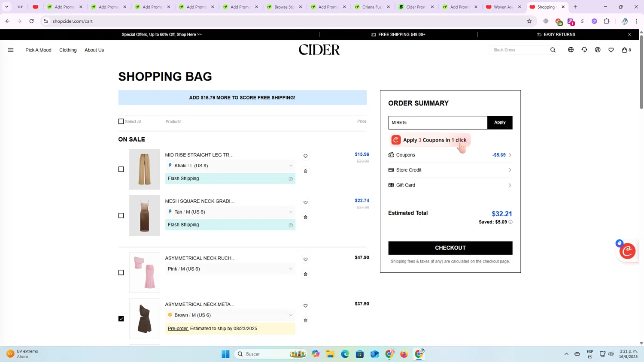644x362 pixels.
Task: Open the language globe selector
Action: (x=571, y=50)
